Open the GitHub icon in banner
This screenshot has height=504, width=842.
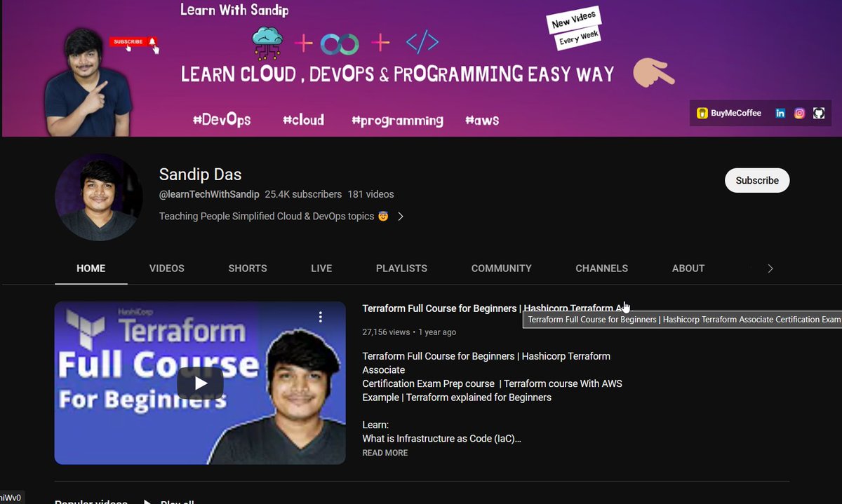coord(818,113)
